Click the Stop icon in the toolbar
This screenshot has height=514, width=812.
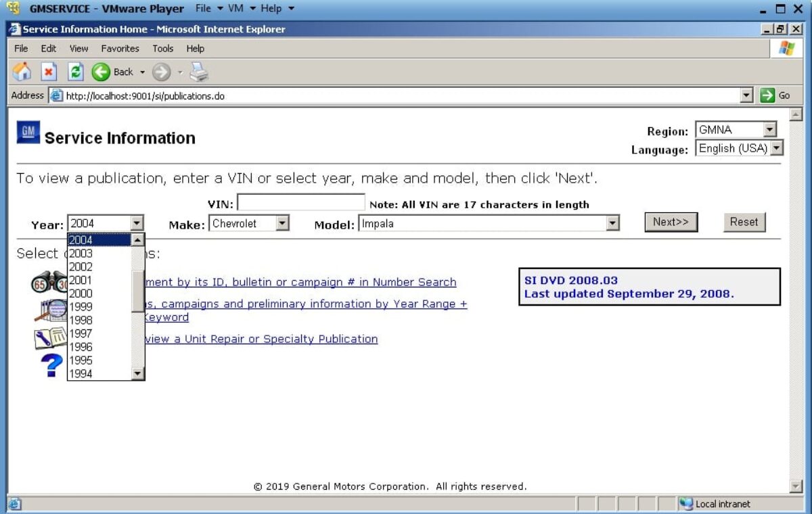click(x=48, y=72)
